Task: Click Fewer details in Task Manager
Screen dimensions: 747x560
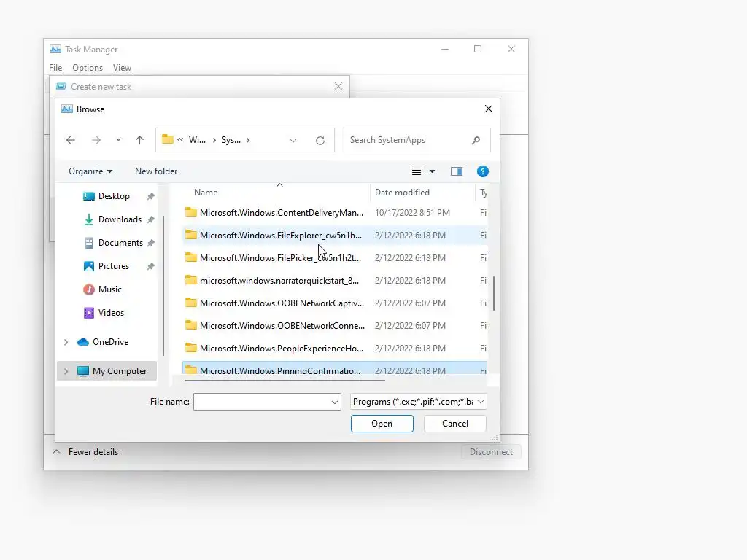Action: coord(93,452)
